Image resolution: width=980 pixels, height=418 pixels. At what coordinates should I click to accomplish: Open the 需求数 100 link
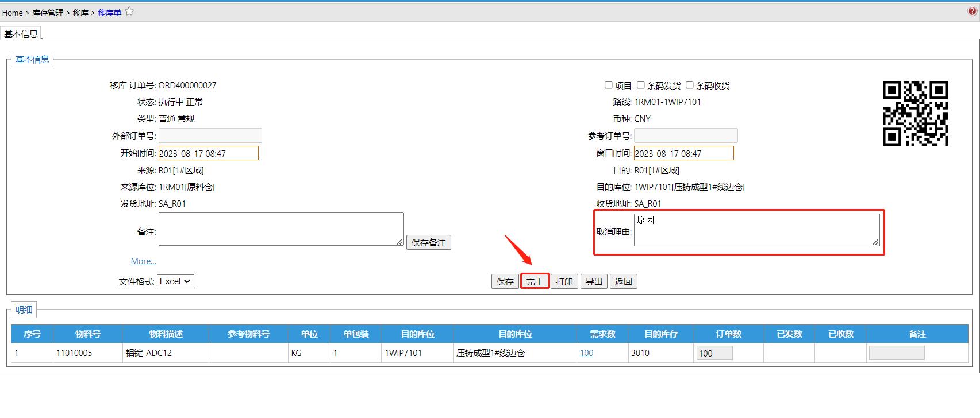pyautogui.click(x=586, y=353)
